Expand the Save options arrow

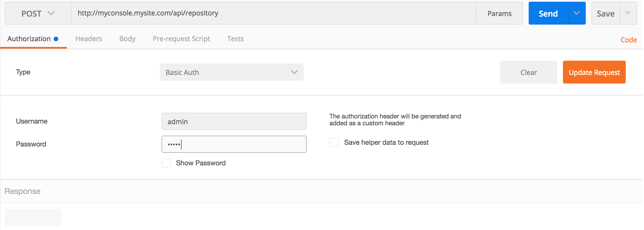[x=628, y=13]
